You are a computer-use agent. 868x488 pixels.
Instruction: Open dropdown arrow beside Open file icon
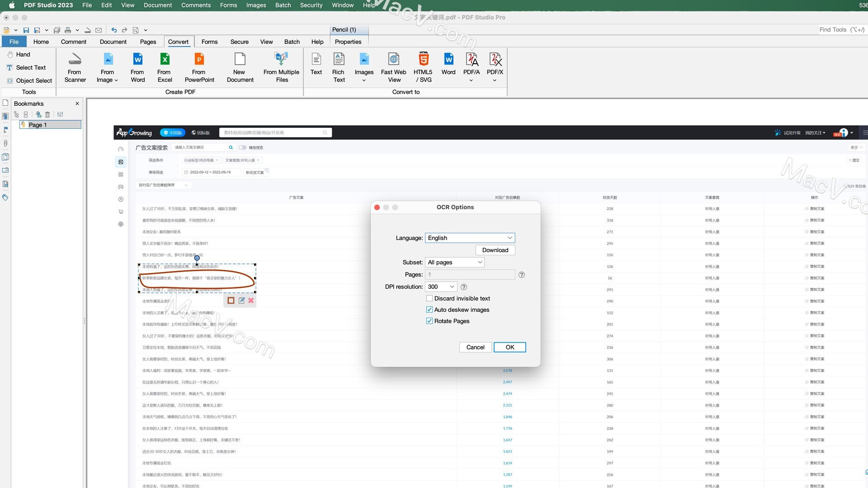(x=16, y=30)
